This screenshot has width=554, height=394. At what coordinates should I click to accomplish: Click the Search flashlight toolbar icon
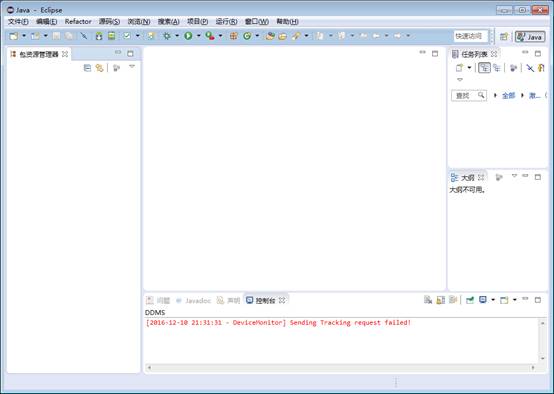pyautogui.click(x=296, y=36)
